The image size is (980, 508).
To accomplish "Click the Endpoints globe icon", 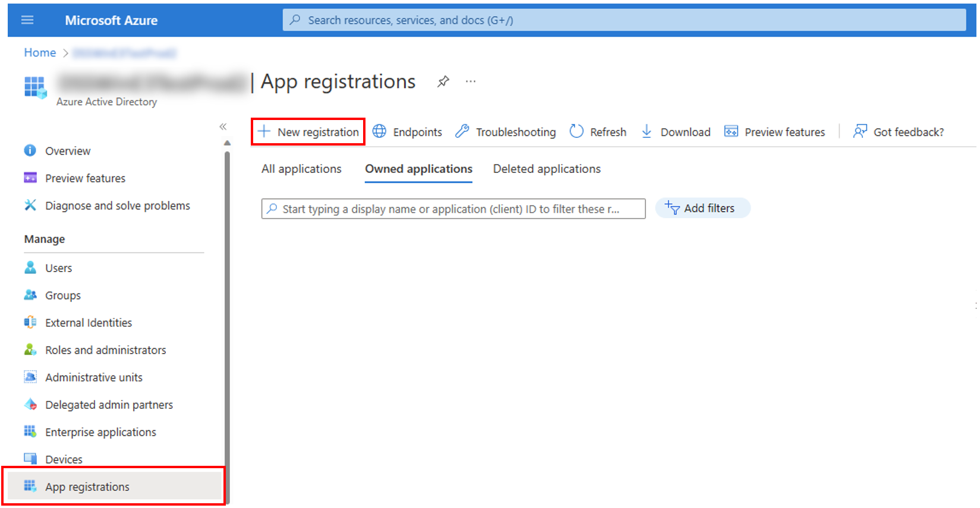I will pos(379,131).
